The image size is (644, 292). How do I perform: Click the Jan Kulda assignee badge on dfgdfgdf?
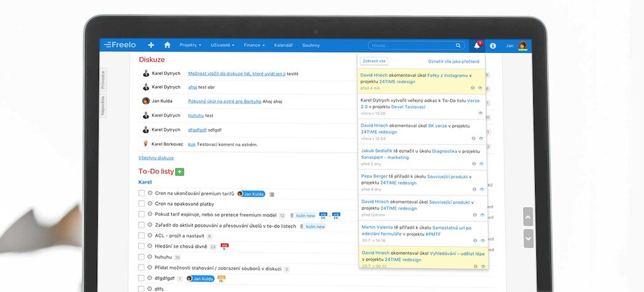pos(200,278)
